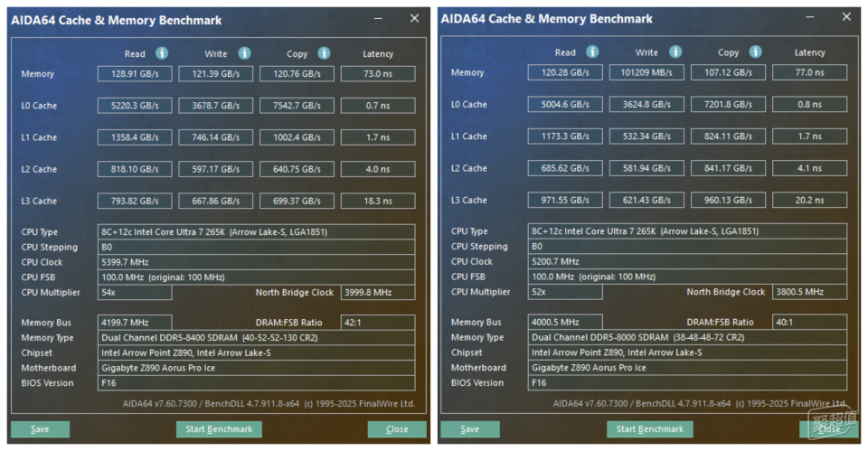
Task: Close right AIDA64 window with X
Action: coord(846,17)
